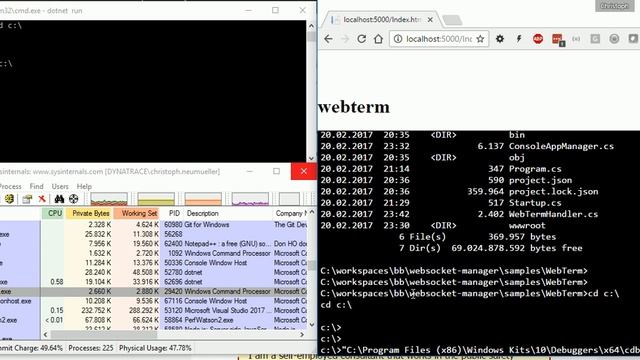Select the dotnet process with PID 62696
640x360 pixels.
point(153,282)
